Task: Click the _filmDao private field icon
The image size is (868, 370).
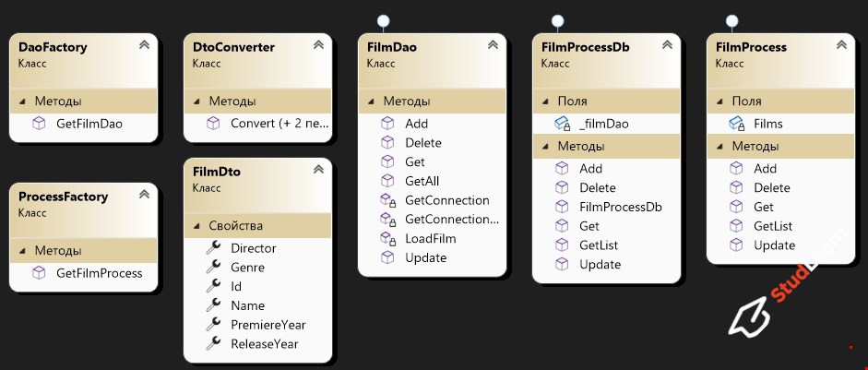Action: [563, 124]
